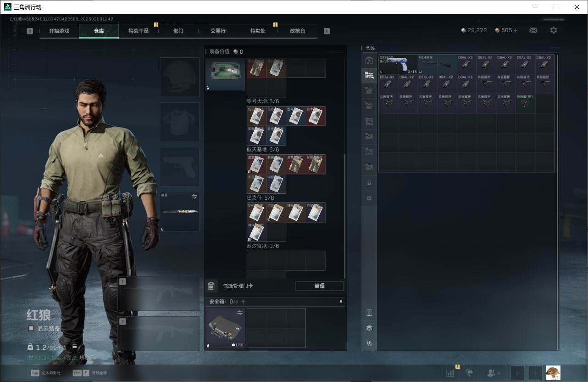Swap the safe box using its arrows icon

pos(239,313)
